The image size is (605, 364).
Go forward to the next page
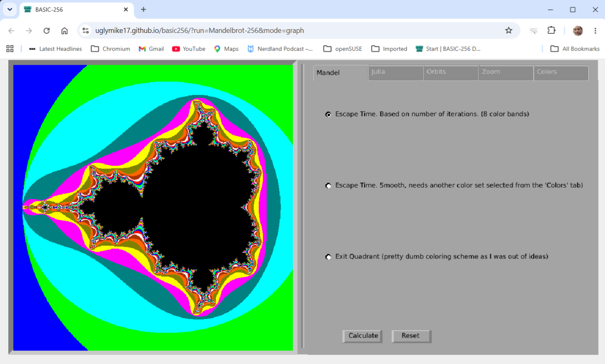29,31
